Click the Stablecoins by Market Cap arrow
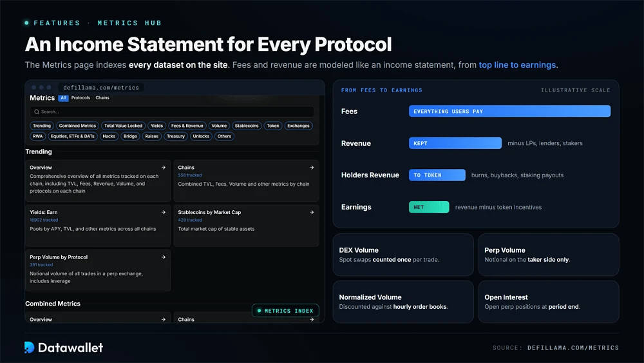Screen dimensions: 644x363 [312, 212]
